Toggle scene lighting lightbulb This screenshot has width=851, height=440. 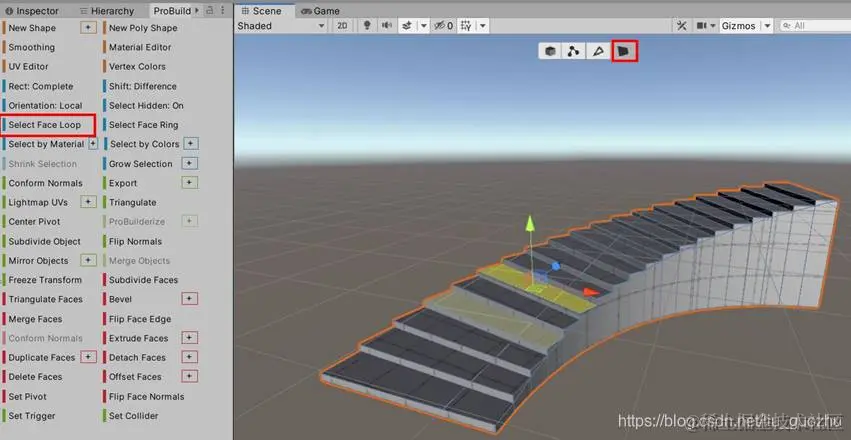[x=367, y=25]
